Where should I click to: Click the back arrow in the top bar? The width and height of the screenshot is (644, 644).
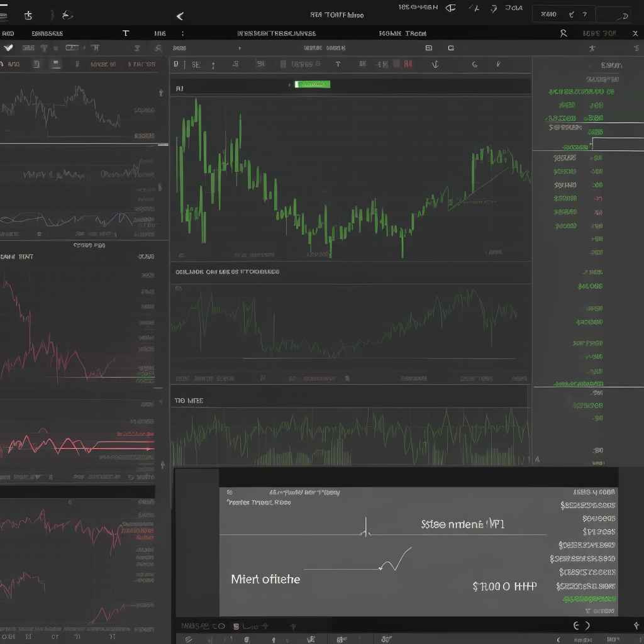180,16
